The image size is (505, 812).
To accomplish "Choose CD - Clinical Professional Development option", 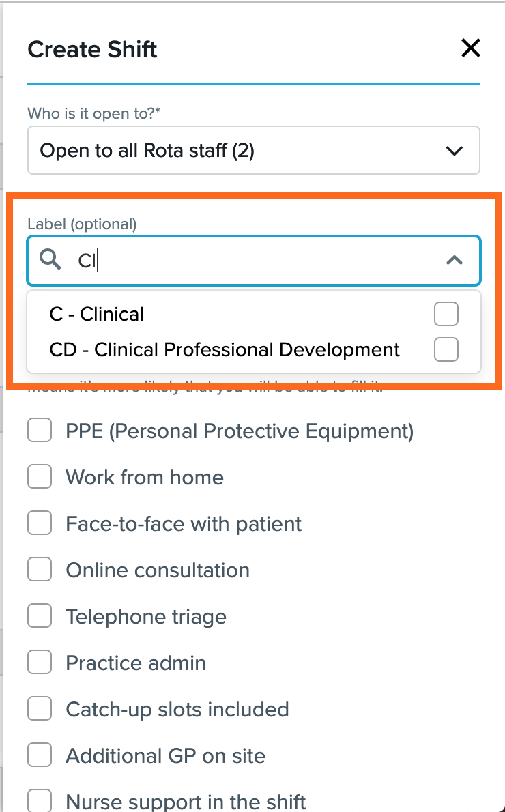I will [x=225, y=350].
